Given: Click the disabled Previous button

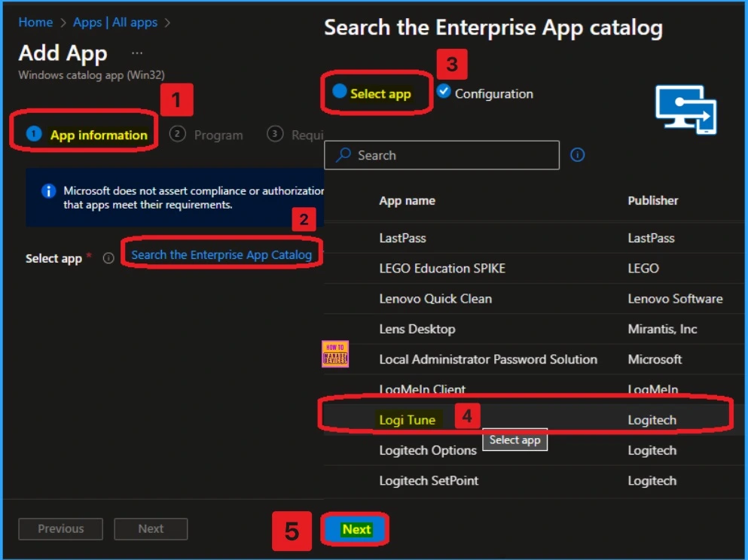Looking at the screenshot, I should click(x=60, y=528).
